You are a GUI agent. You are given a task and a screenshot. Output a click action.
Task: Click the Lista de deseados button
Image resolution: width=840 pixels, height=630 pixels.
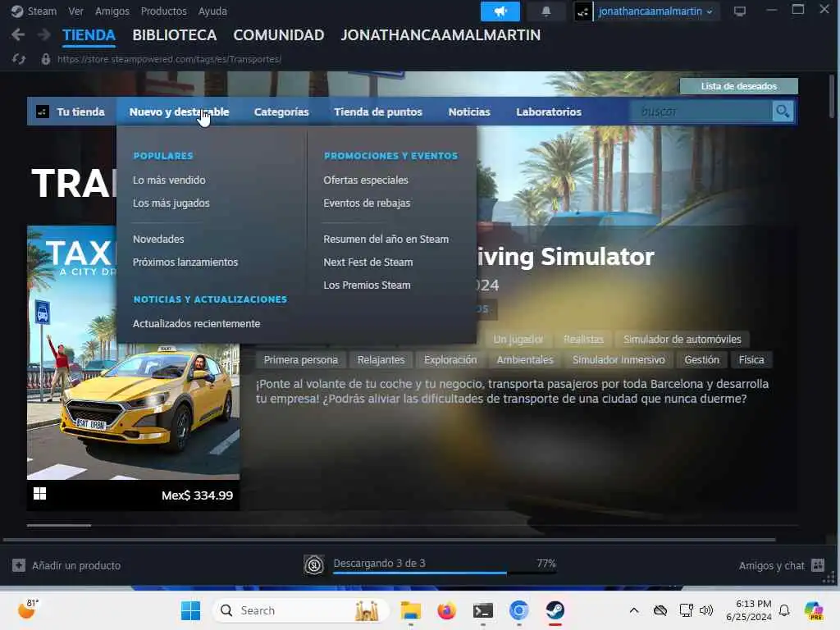pyautogui.click(x=739, y=86)
